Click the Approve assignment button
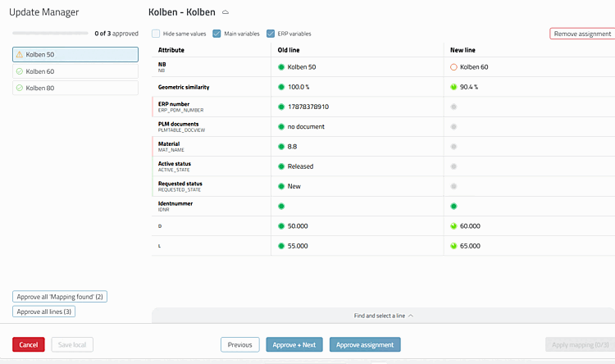The image size is (615, 364). pyautogui.click(x=365, y=345)
